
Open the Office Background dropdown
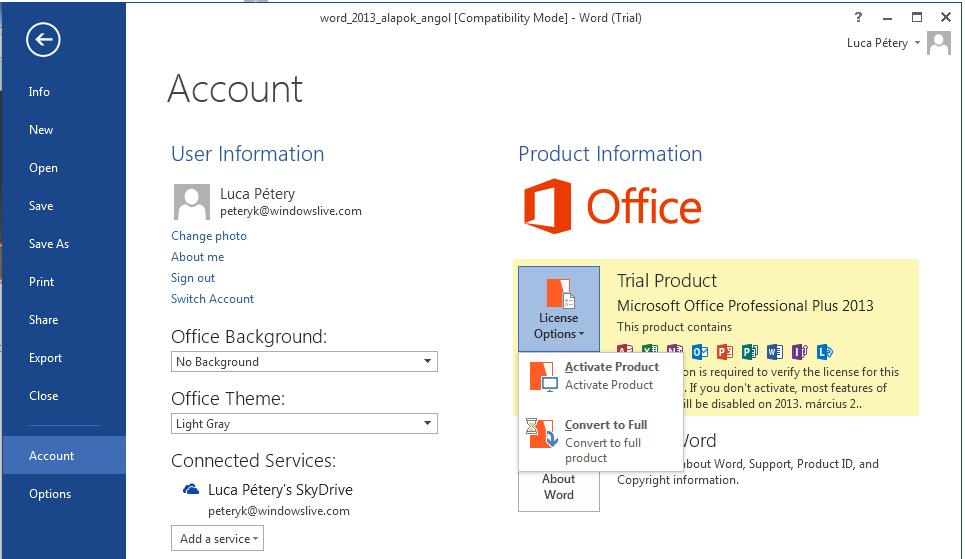(x=304, y=361)
